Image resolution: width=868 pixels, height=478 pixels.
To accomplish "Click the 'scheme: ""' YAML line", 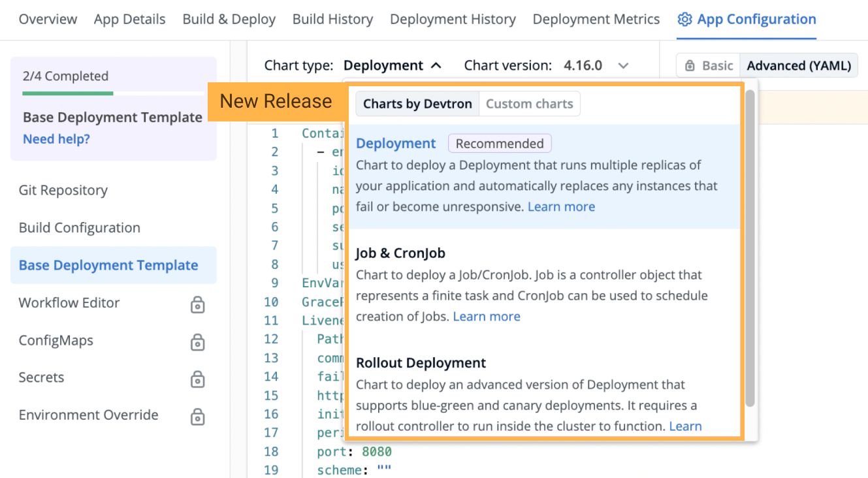I will (x=354, y=470).
